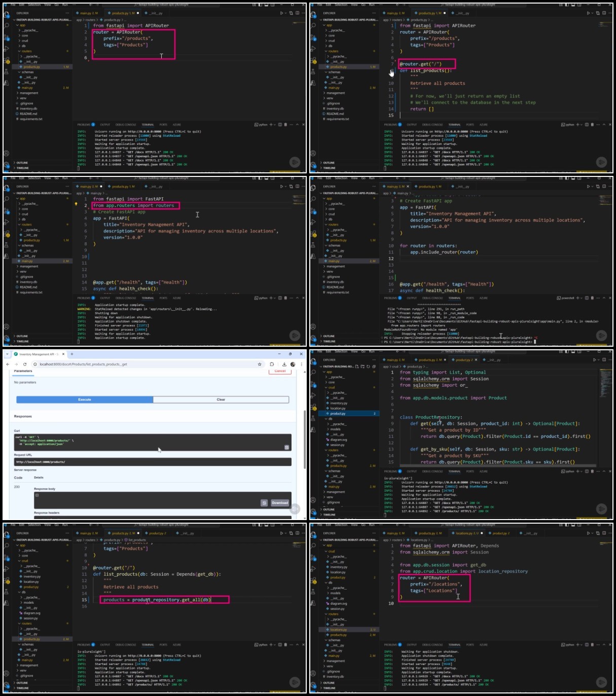616x696 pixels.
Task: Open Search view in the 'return []' window
Action: tap(313, 25)
